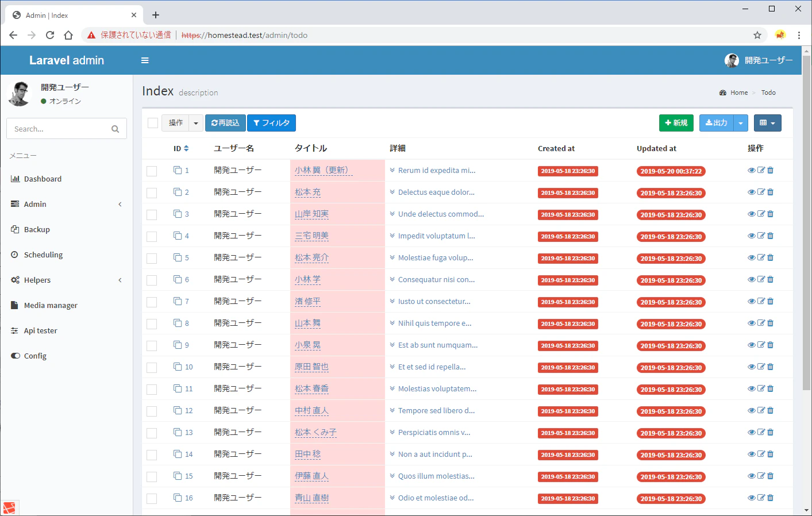812x516 pixels.
Task: Click the 再読込 reload button
Action: tap(225, 123)
